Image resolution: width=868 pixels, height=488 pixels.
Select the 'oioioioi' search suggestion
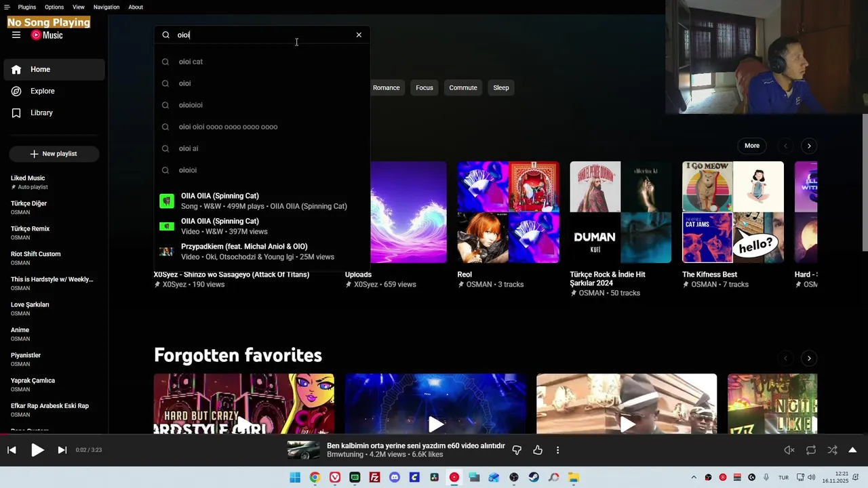point(262,105)
